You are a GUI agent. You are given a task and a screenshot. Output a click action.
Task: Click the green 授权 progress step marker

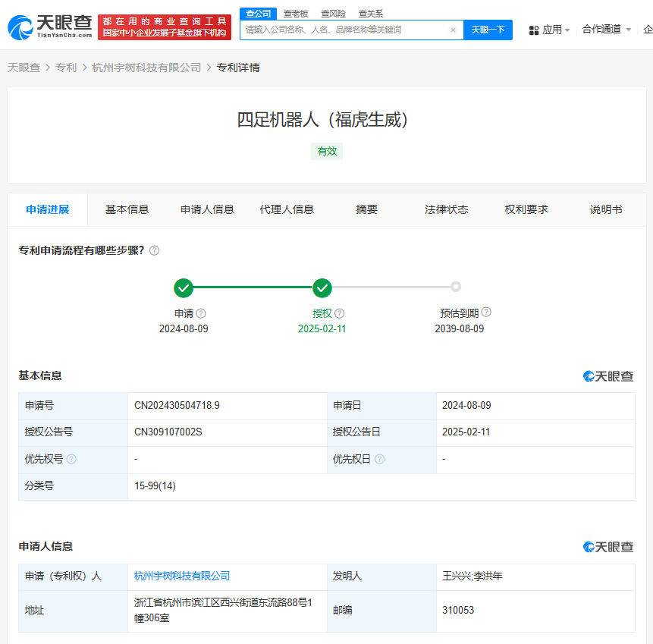322,287
